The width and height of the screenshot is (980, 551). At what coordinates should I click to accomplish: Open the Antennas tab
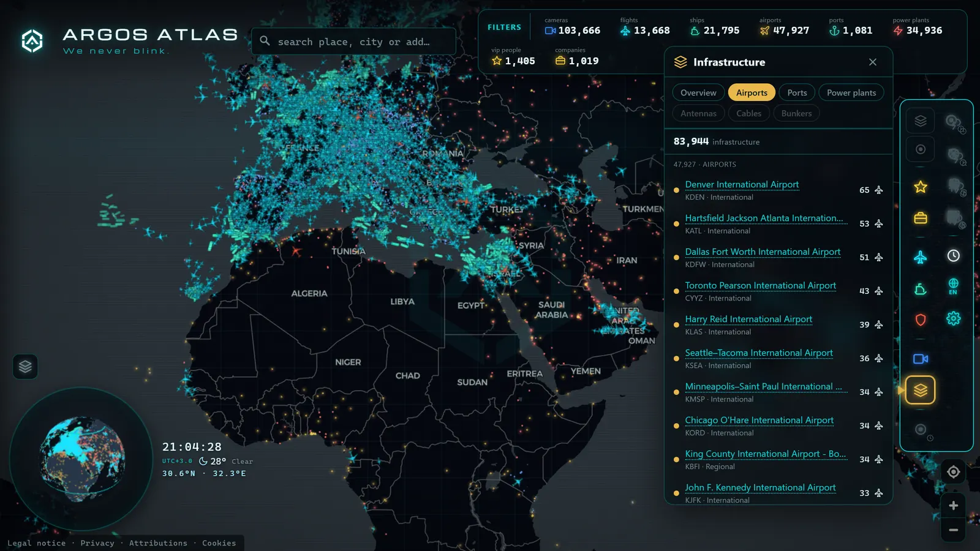coord(698,113)
